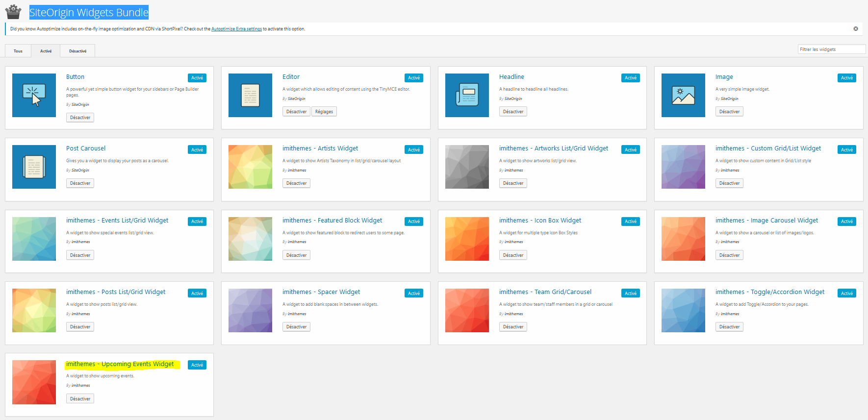The image size is (868, 420).
Task: Click the Activé badge on Upcoming Events Widget
Action: [197, 365]
